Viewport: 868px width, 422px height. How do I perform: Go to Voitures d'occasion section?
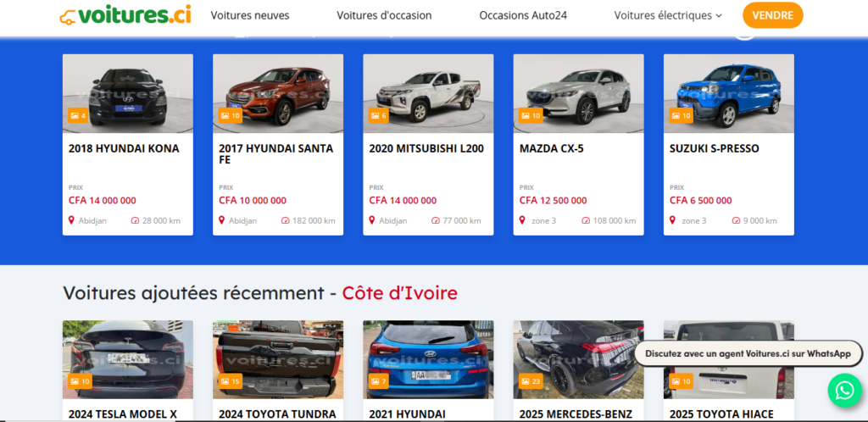click(384, 15)
